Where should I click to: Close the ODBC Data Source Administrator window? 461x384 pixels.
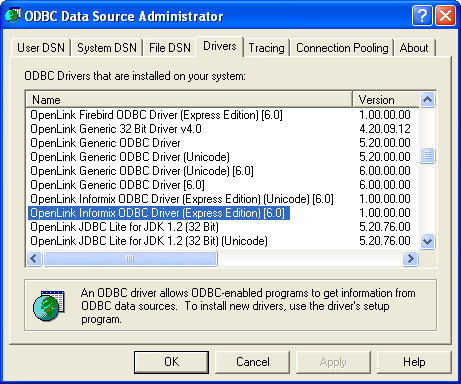(445, 15)
